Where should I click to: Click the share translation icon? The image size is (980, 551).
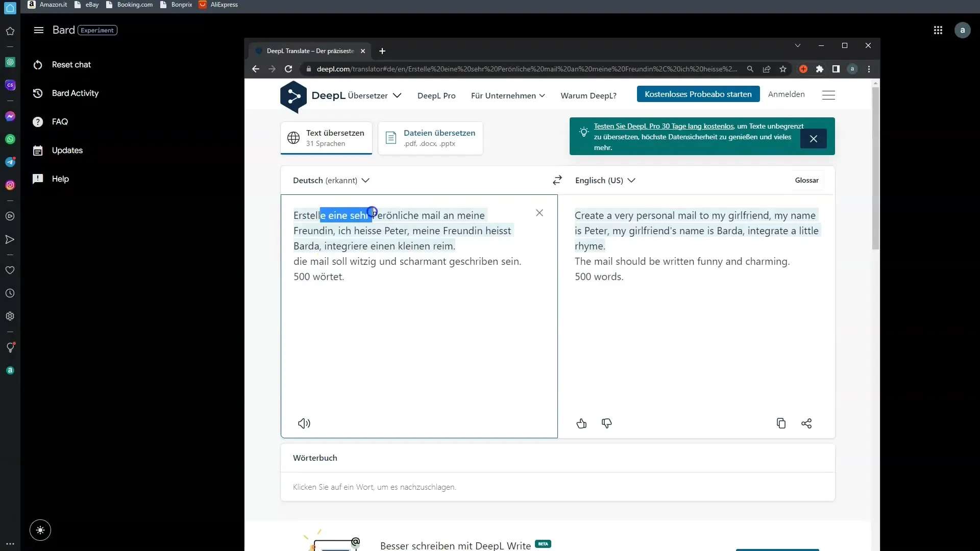point(807,422)
